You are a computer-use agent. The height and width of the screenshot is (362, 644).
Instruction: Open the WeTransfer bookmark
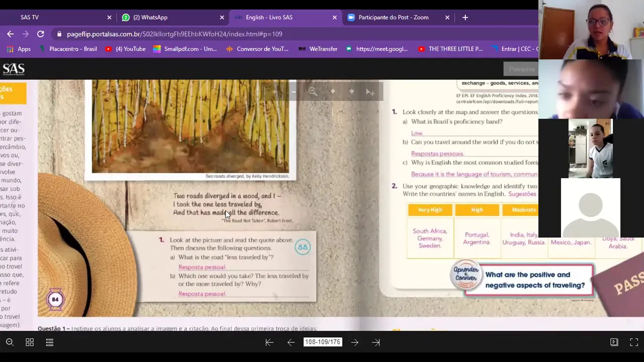pos(318,49)
